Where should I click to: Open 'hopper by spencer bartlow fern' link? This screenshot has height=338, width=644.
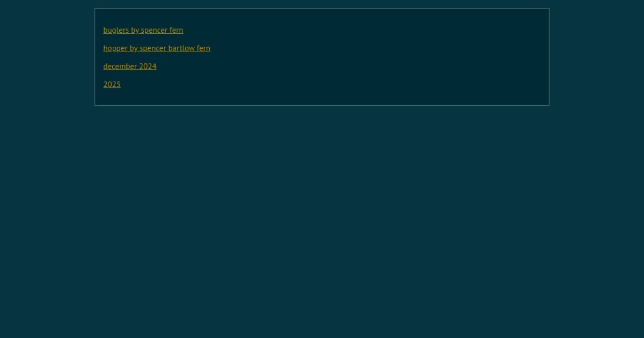(156, 48)
